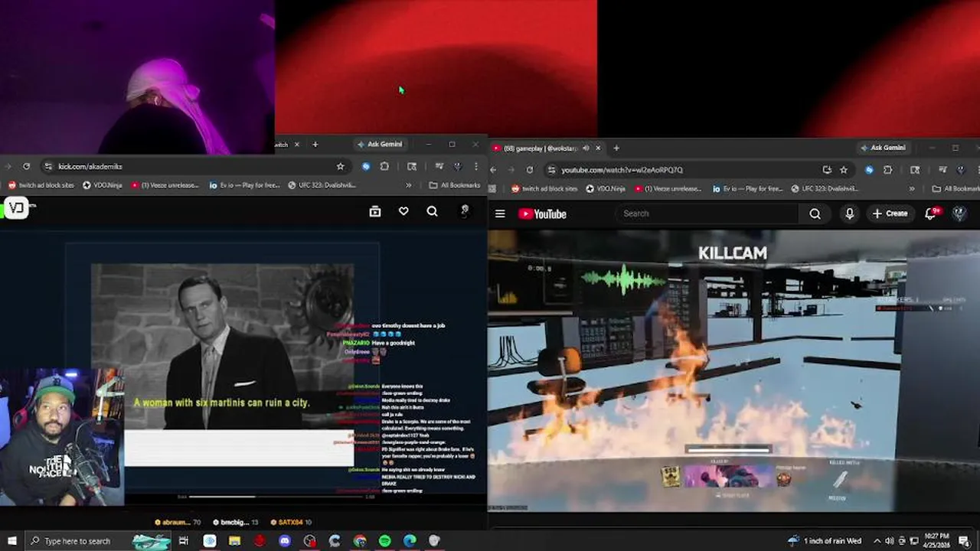Open site info icon beside kick.com URL
The image size is (980, 551).
[x=48, y=166]
